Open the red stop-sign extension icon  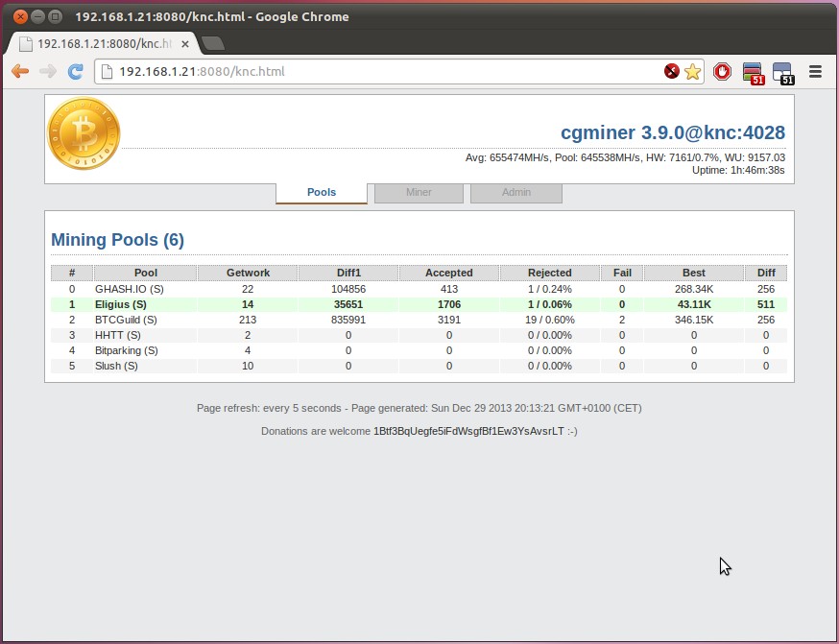[722, 71]
